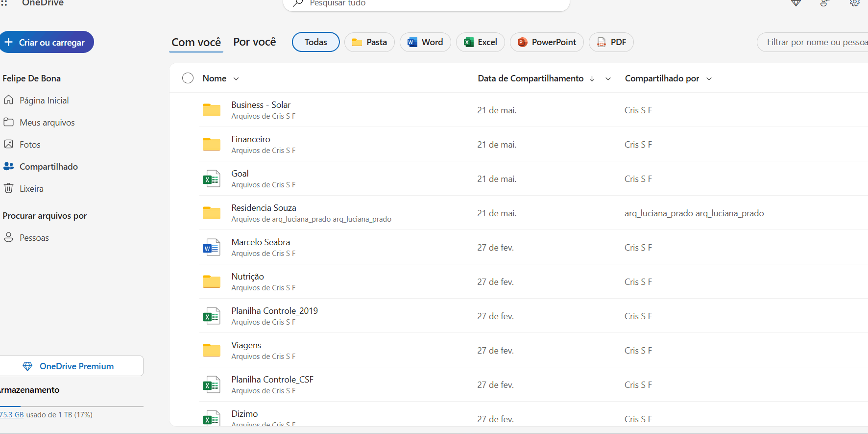Open the Lixeira trash icon in sidebar

(x=8, y=188)
